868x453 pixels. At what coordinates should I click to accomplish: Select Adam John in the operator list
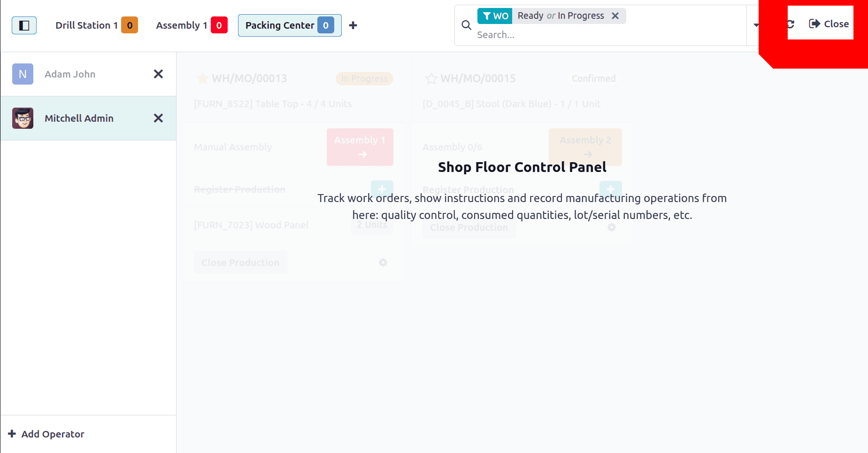(x=70, y=74)
